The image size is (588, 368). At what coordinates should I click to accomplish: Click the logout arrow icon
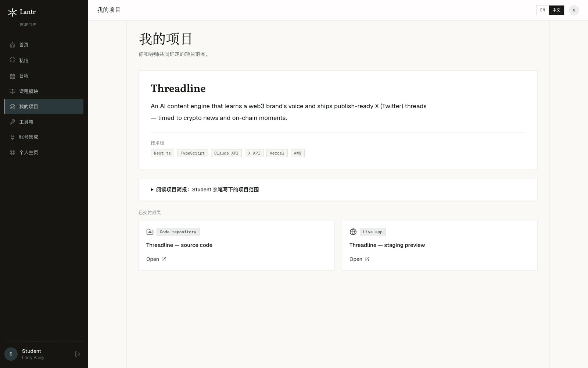point(78,354)
